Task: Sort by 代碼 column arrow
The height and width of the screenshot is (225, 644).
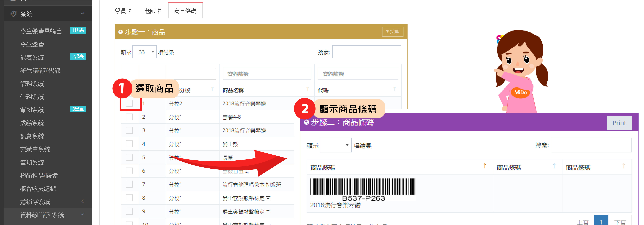Action: tap(394, 89)
